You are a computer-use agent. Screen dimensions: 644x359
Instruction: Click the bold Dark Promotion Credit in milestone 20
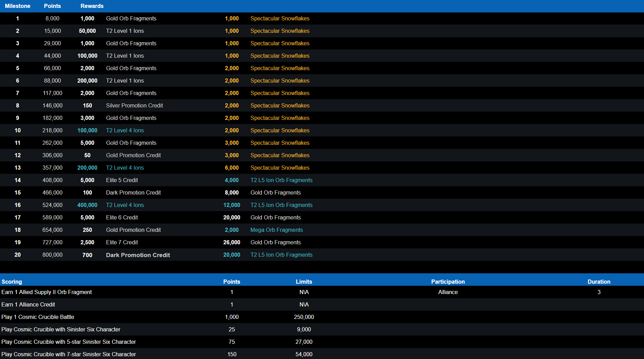coord(138,255)
